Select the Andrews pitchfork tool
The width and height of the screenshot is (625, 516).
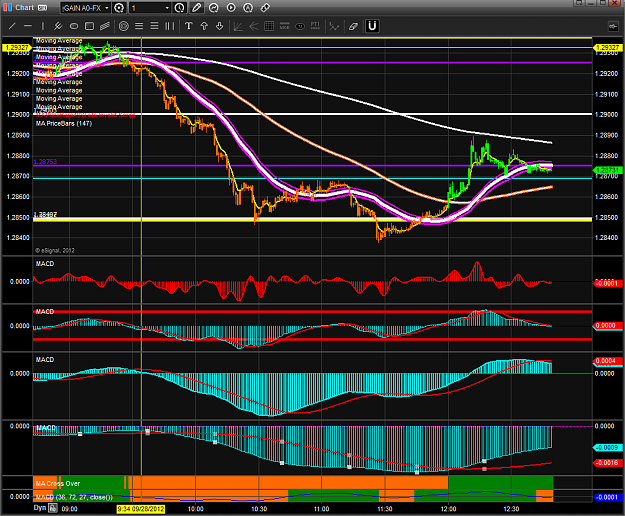pos(58,26)
